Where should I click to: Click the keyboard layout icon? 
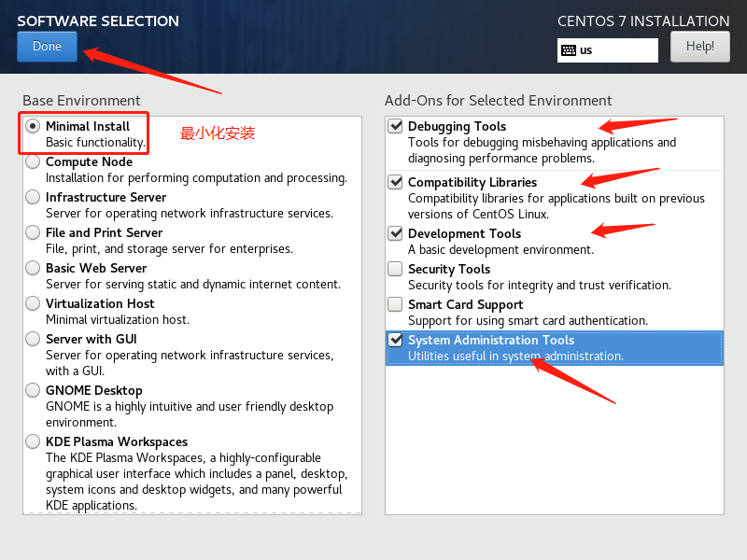(x=569, y=50)
